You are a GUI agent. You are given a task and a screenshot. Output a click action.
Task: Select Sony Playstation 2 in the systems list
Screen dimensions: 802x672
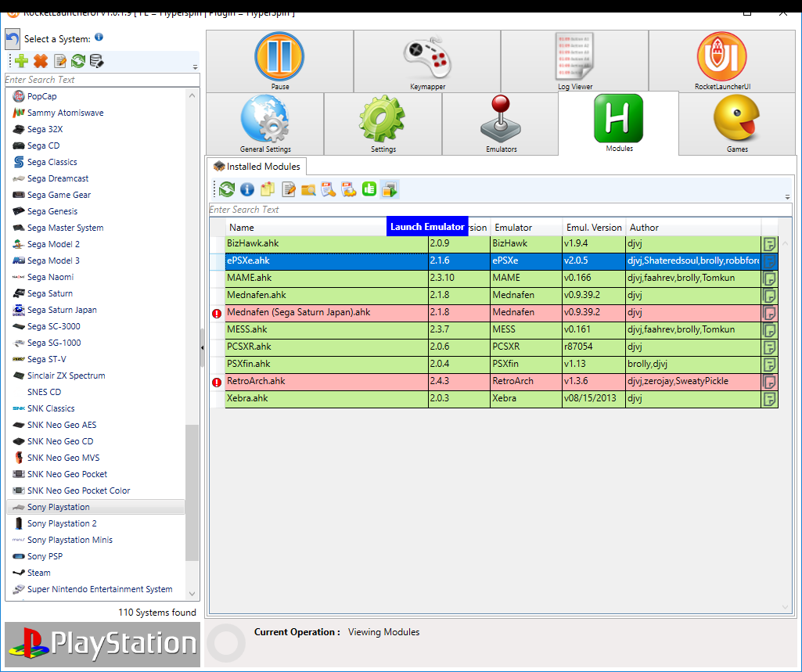pyautogui.click(x=62, y=523)
